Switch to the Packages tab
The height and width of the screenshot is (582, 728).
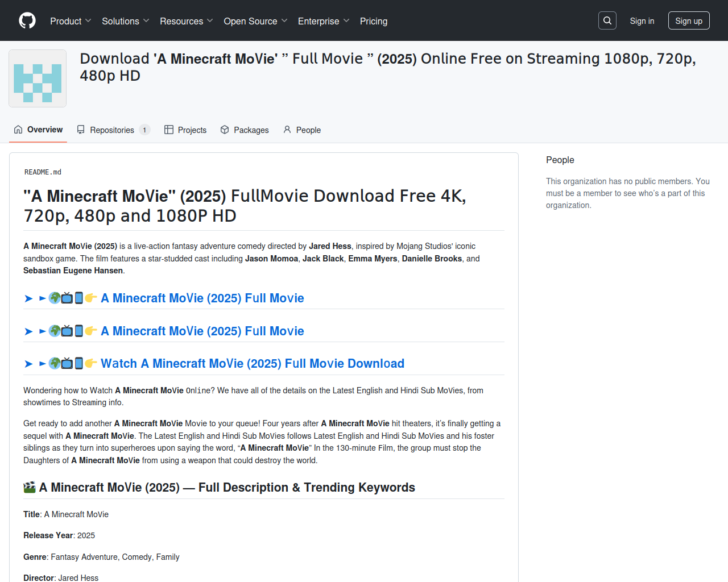click(x=245, y=130)
